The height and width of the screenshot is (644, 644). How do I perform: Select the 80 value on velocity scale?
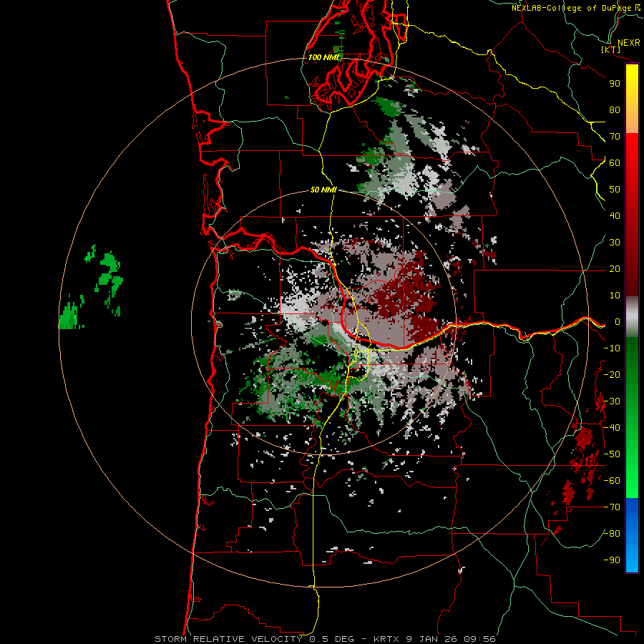615,110
